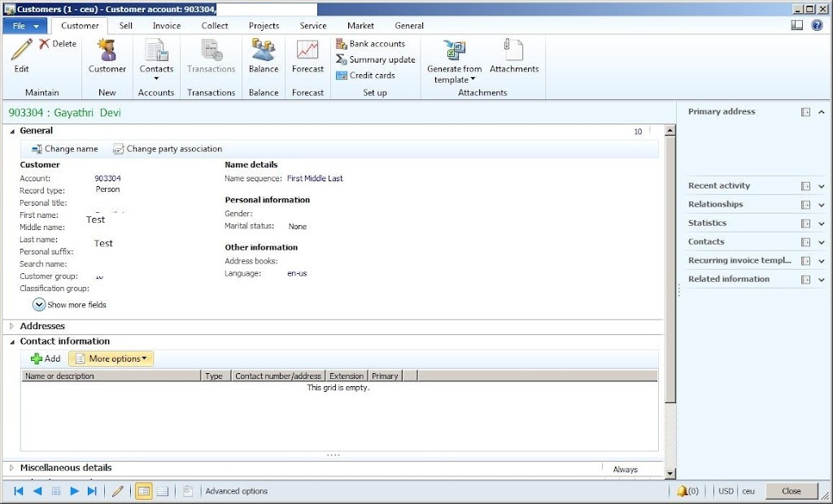Click the USD currency in status bar
Viewport: 833px width, 504px height.
[x=726, y=491]
